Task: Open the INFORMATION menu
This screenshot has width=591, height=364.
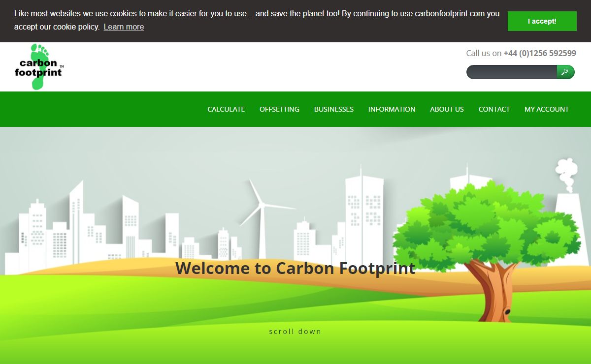Action: coord(392,109)
